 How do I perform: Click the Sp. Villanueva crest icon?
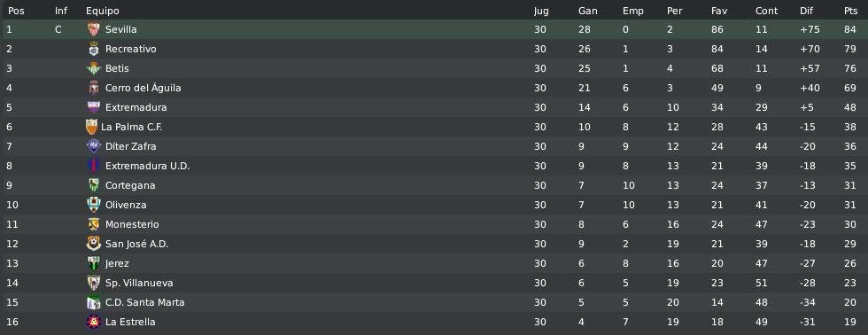point(94,283)
